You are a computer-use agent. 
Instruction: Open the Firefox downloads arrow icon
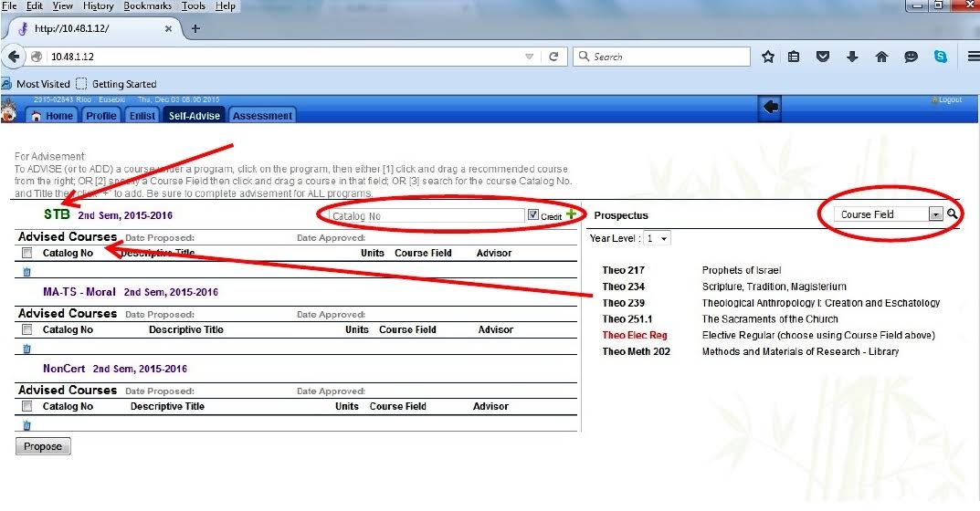852,57
